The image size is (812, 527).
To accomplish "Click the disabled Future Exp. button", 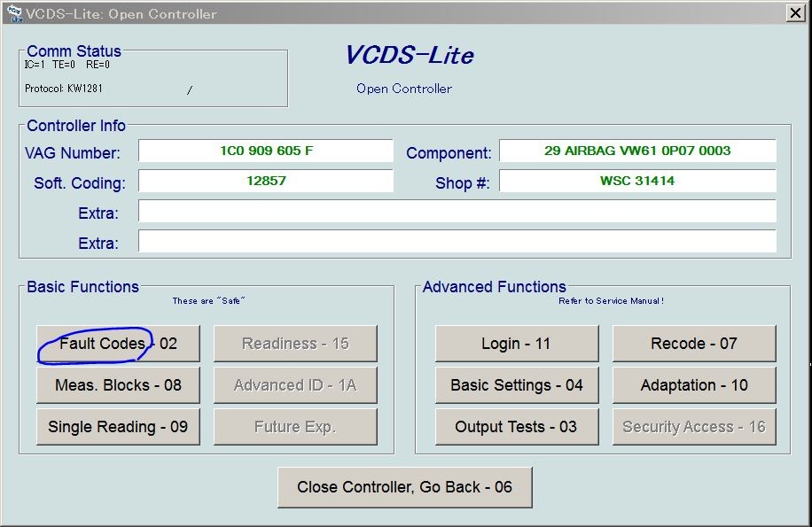I will 295,427.
